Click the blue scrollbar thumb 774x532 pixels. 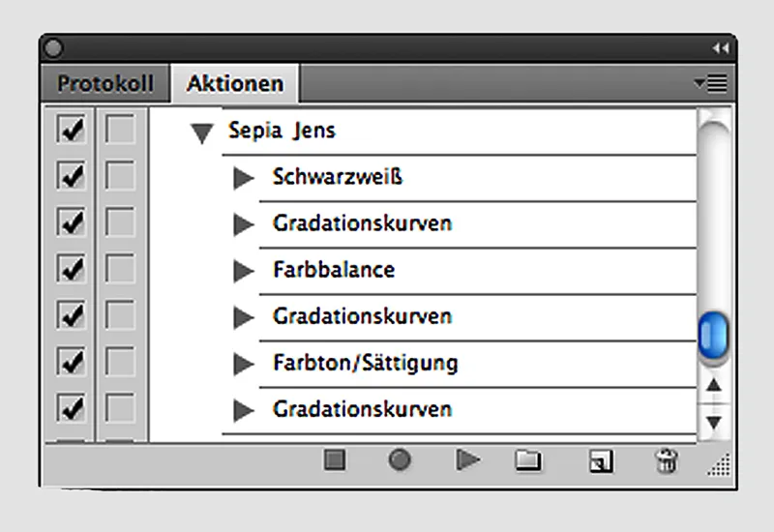[x=714, y=336]
